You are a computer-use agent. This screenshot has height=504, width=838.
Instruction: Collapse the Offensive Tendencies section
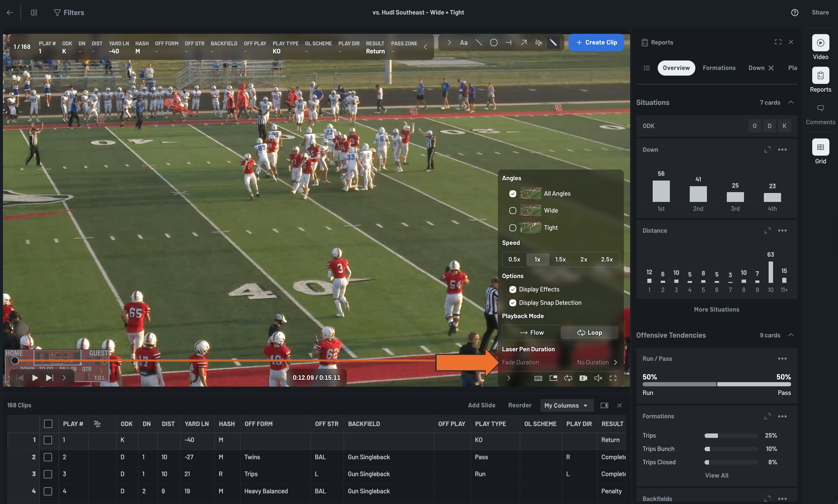pyautogui.click(x=791, y=335)
